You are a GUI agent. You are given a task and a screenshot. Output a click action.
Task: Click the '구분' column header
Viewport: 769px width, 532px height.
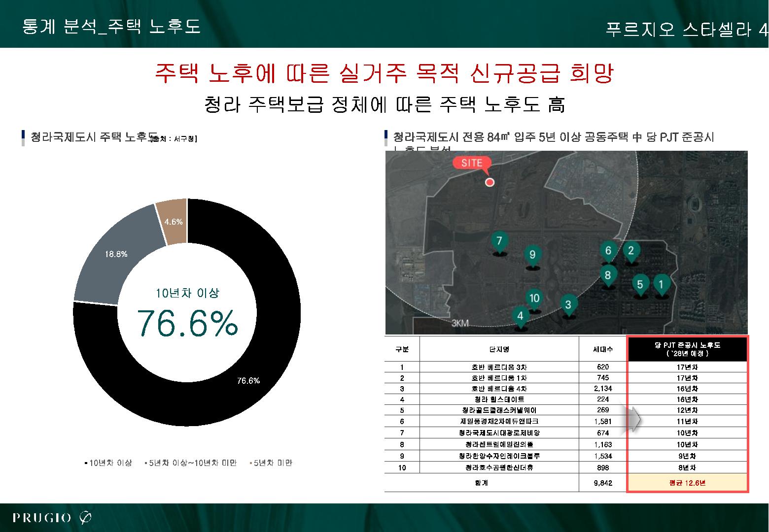tap(402, 349)
